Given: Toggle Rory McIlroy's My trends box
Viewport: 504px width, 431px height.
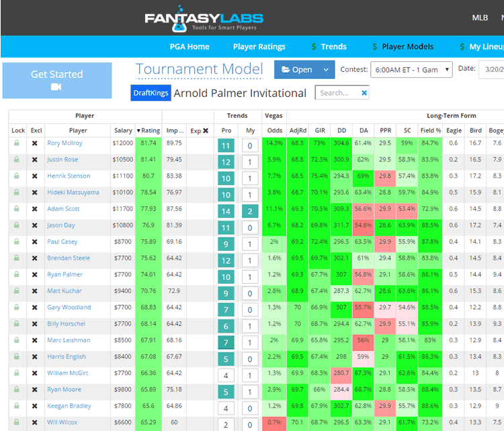Looking at the screenshot, I should 250,146.
